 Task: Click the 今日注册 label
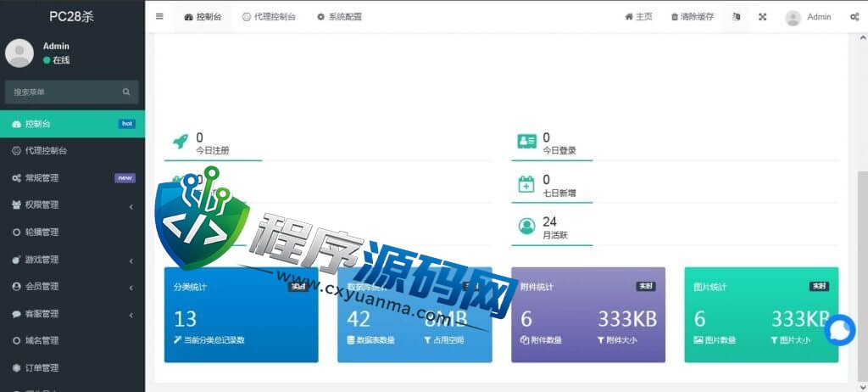point(213,150)
